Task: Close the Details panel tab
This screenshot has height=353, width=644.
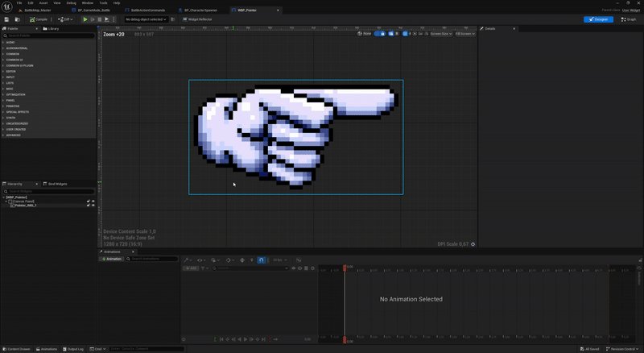Action: pos(514,29)
